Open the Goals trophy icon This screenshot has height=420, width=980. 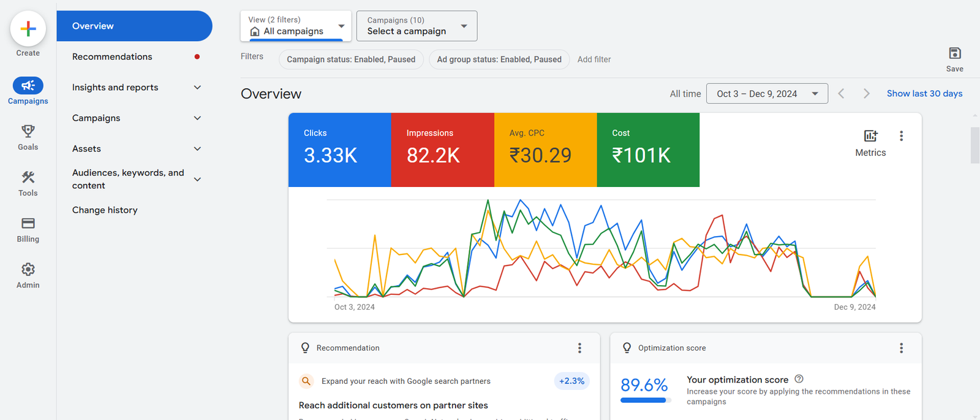point(28,131)
